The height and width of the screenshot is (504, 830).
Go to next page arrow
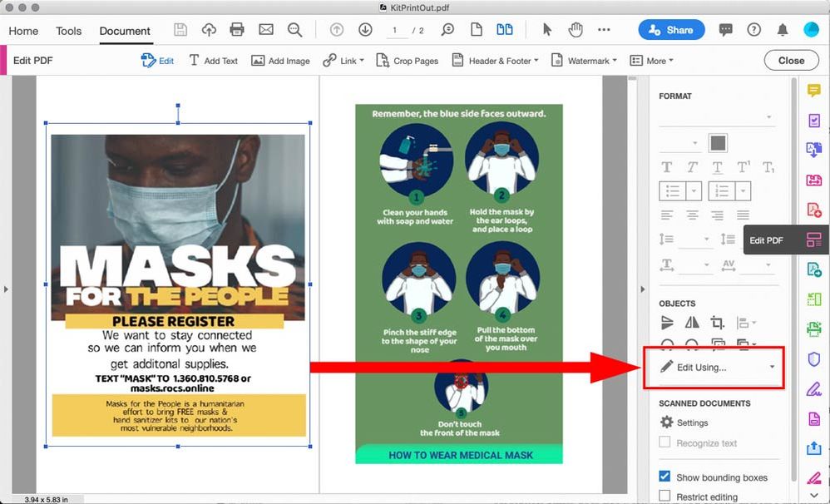click(365, 30)
